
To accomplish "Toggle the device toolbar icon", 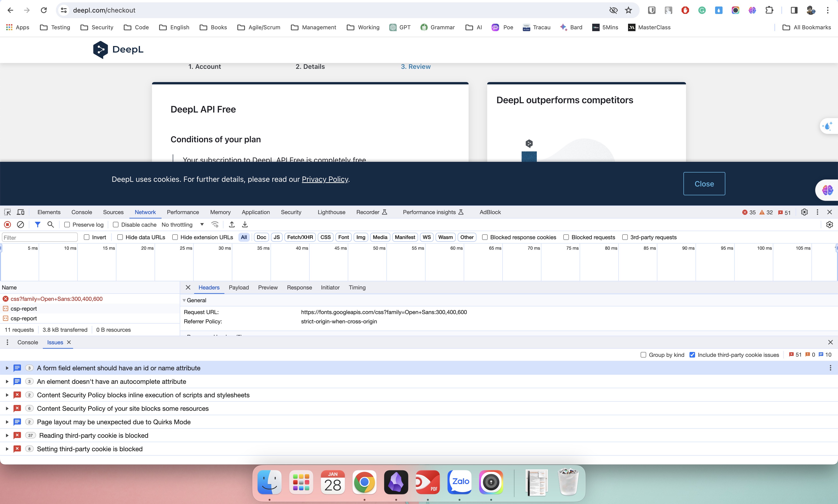I will pos(21,212).
